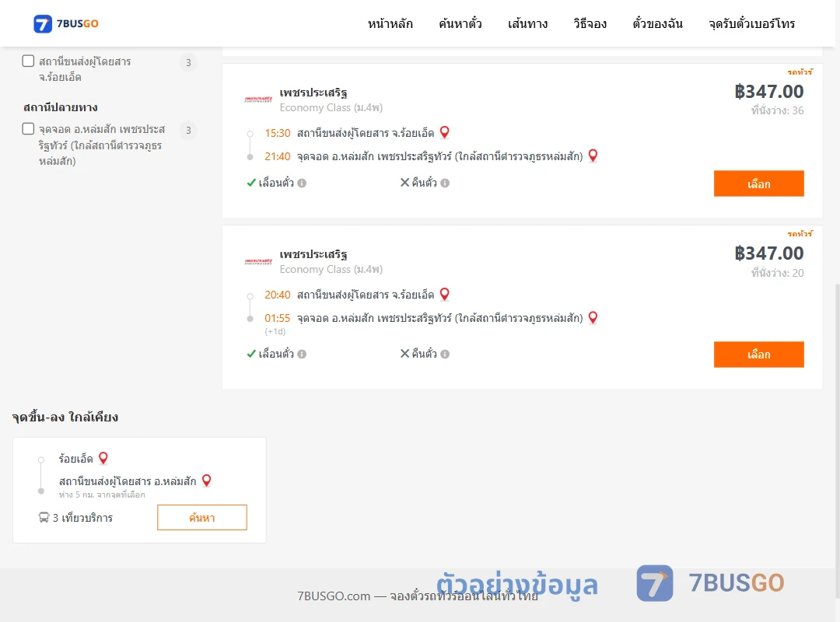Click เลือก button for 20:40 trip

758,354
